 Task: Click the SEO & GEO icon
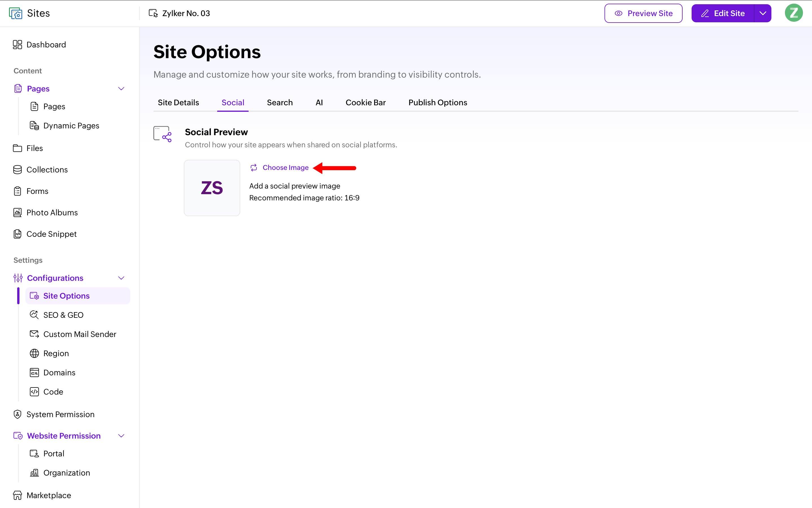pyautogui.click(x=34, y=315)
